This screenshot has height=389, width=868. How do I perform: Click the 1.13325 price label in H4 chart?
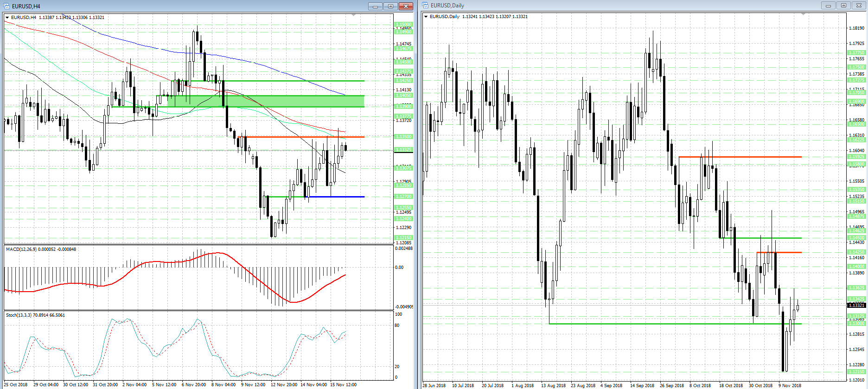403,150
